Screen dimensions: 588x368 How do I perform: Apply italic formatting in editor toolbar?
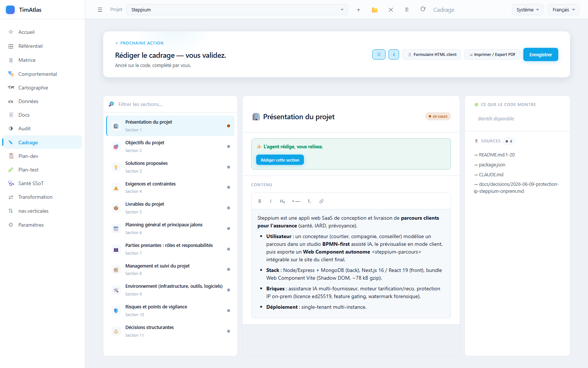271,201
